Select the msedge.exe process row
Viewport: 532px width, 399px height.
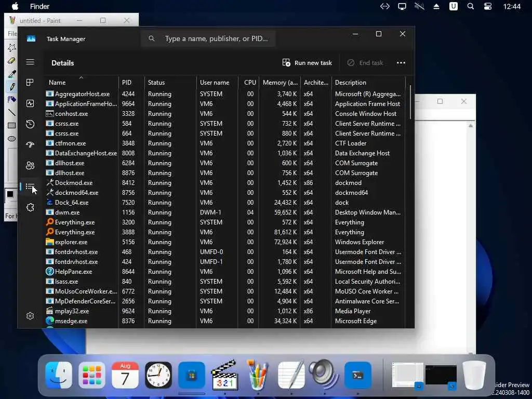225,321
